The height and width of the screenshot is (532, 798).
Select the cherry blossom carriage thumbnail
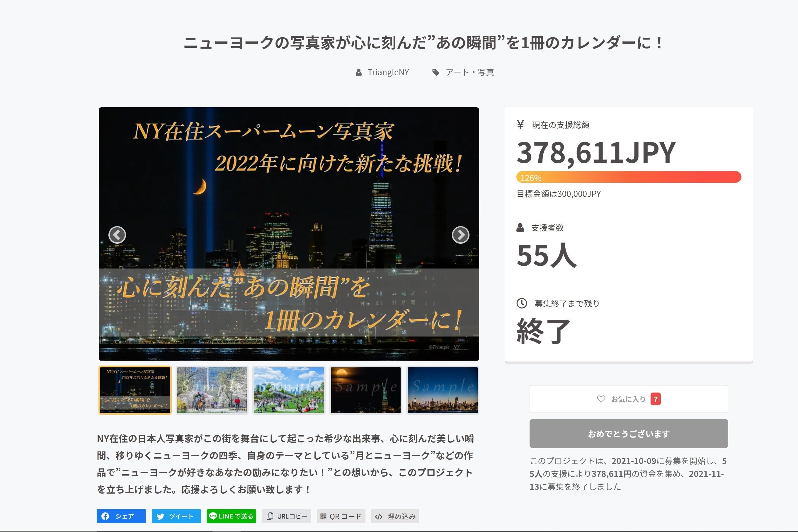(x=212, y=390)
